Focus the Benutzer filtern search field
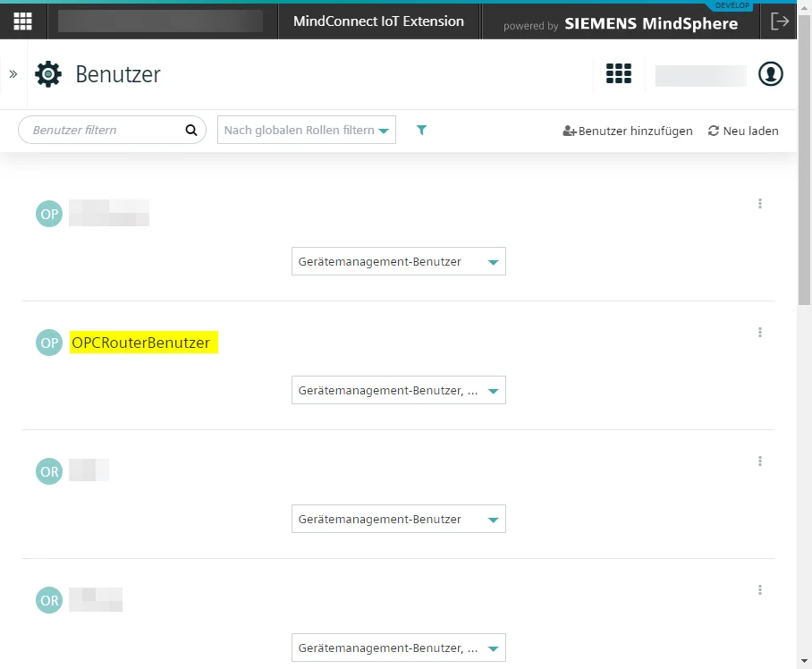Screen dimensions: 812x669 112,130
